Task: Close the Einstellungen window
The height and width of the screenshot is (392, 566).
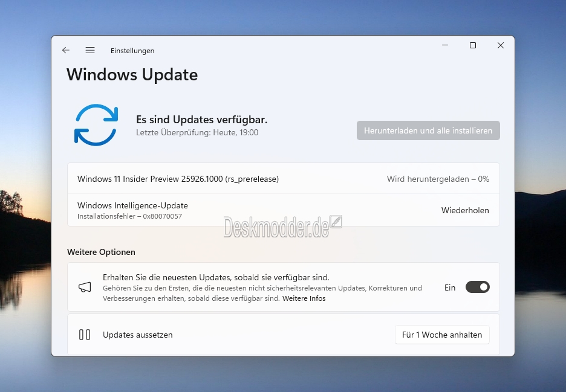Action: (500, 45)
